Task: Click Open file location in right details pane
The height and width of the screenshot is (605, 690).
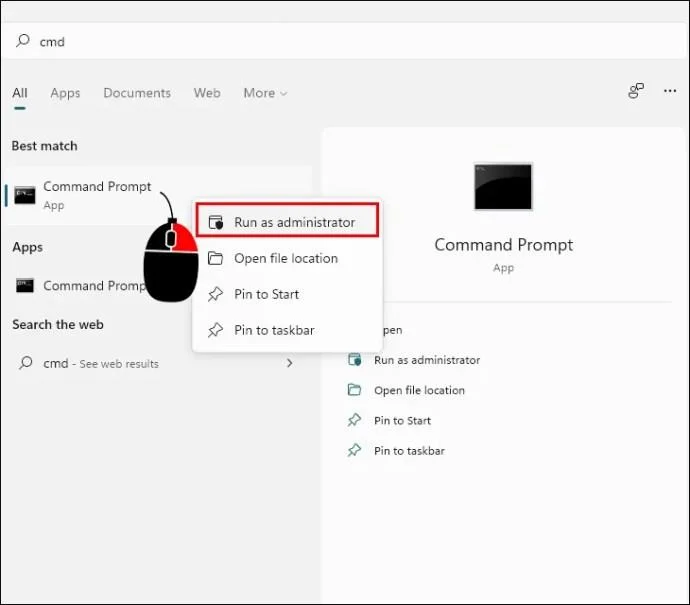Action: click(x=419, y=390)
